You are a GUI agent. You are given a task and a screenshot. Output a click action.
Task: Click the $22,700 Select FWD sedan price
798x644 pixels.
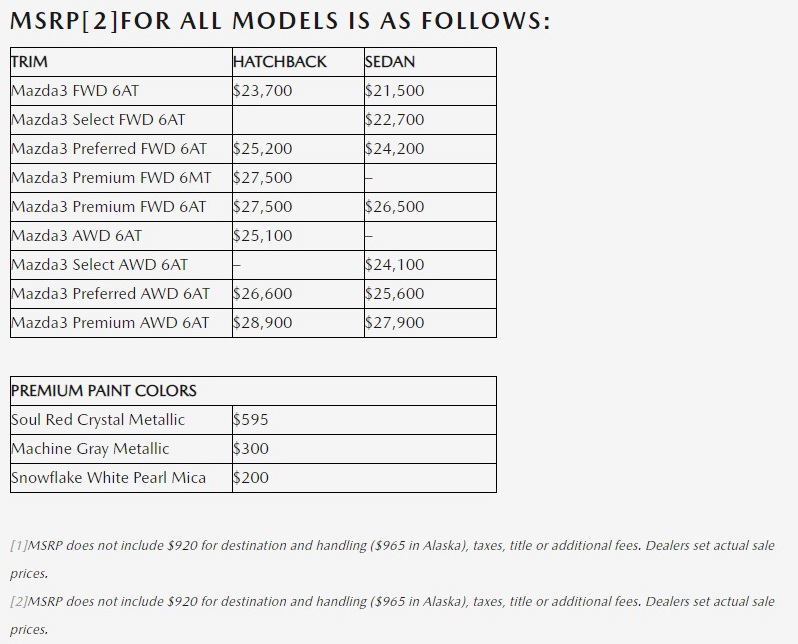click(395, 120)
